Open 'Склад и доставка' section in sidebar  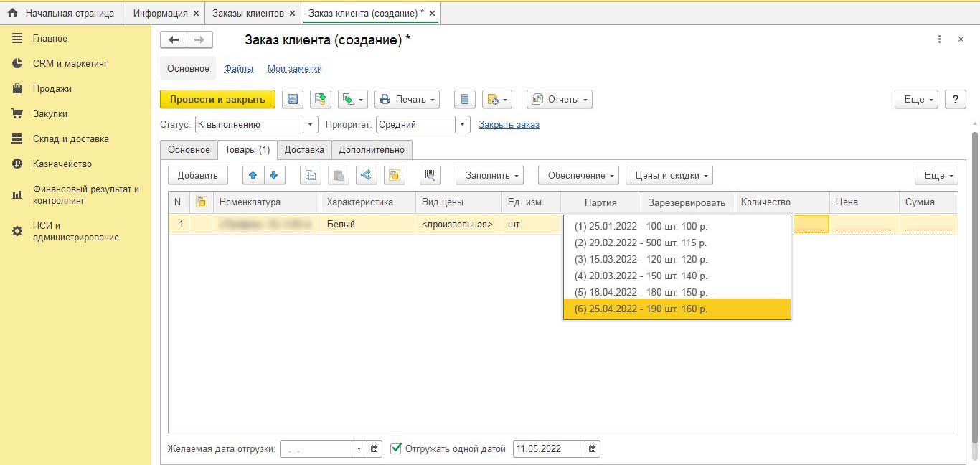pos(70,138)
